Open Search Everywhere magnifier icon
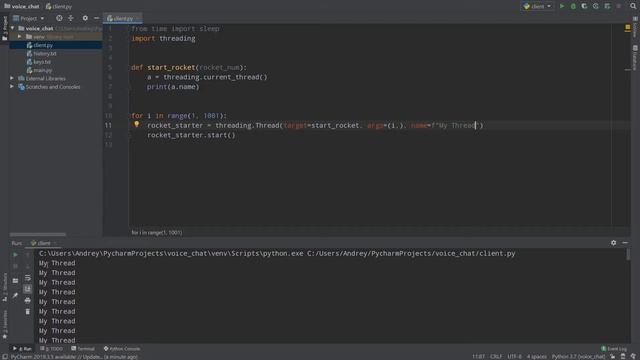 (633, 6)
